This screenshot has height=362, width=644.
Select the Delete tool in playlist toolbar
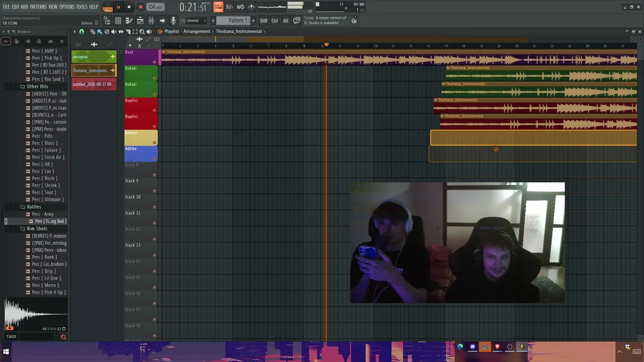click(x=107, y=32)
